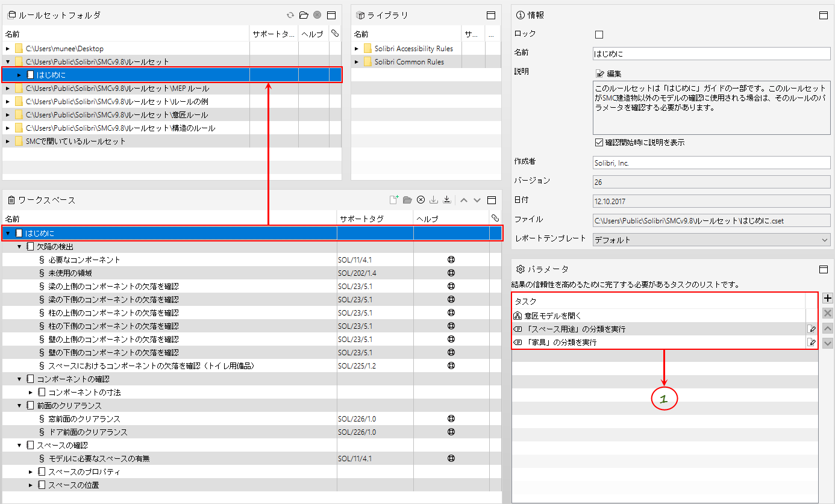Collapse the スペースの確認 group
The height and width of the screenshot is (504, 835).
19,446
